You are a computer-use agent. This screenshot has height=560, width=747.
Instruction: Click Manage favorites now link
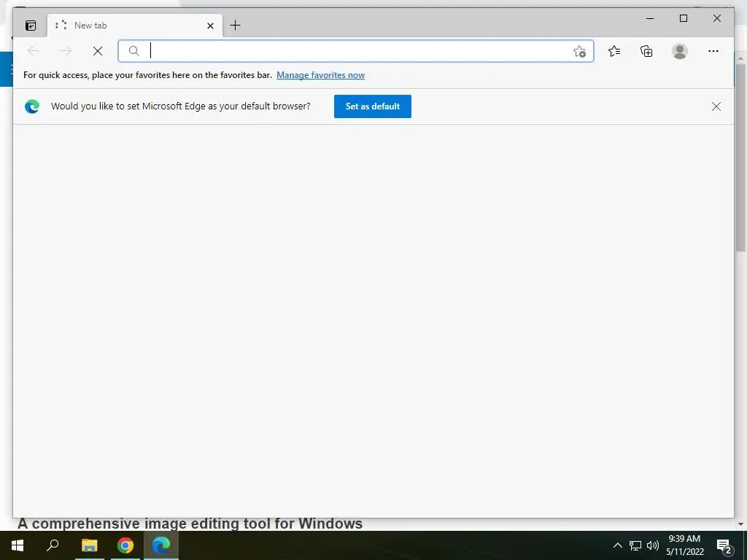tap(321, 75)
